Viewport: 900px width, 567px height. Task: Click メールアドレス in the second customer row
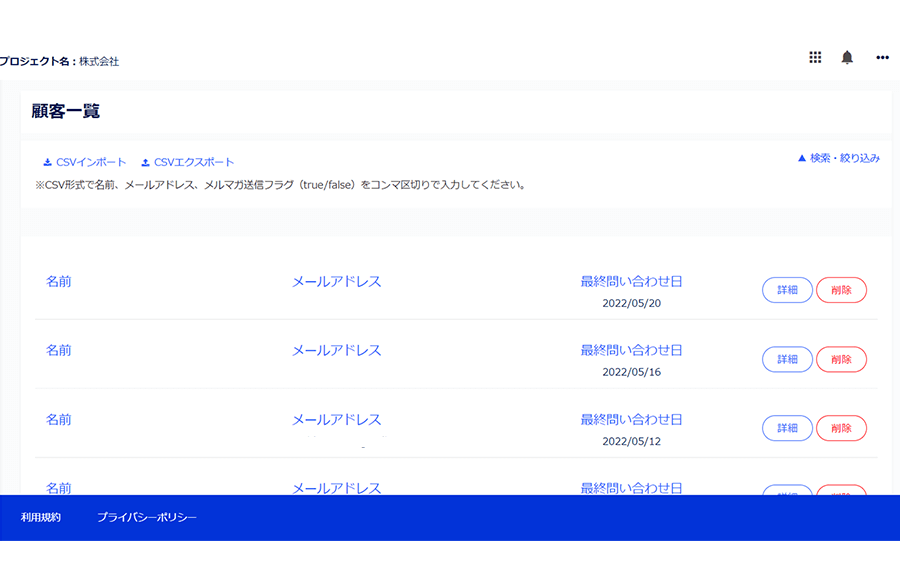pyautogui.click(x=336, y=351)
